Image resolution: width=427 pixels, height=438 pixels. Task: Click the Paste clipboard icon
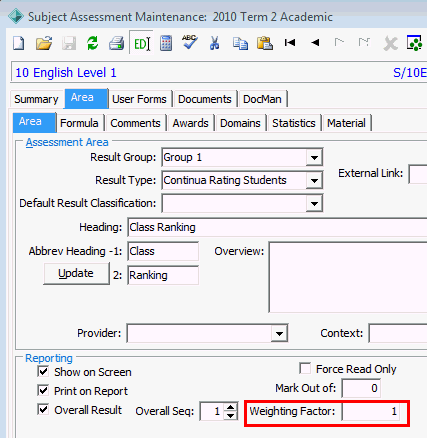pyautogui.click(x=265, y=43)
